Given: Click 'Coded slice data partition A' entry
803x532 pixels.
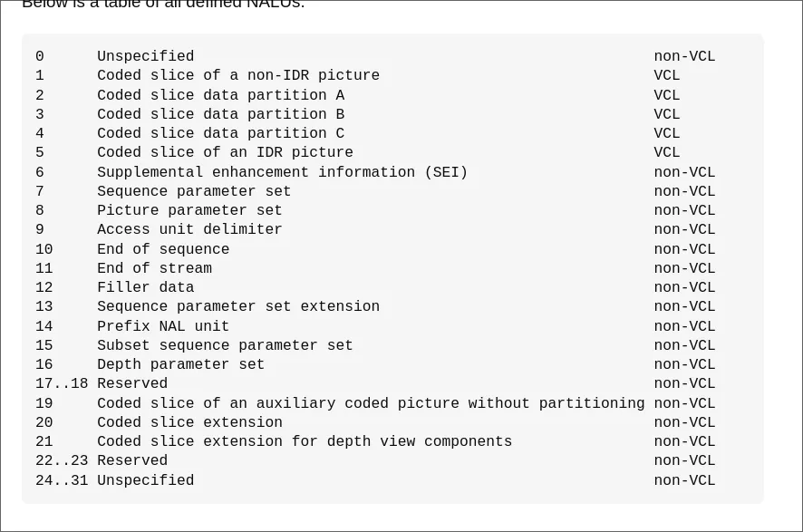Looking at the screenshot, I should (x=220, y=95).
